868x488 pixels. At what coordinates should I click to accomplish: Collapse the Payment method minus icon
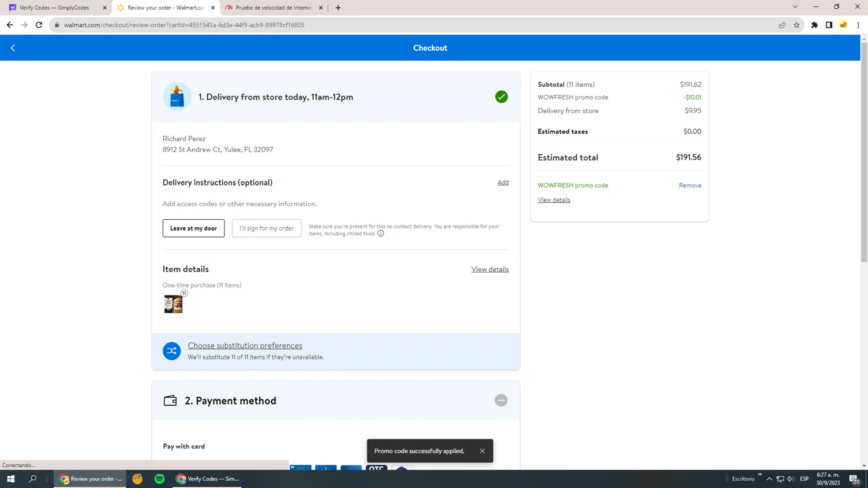pyautogui.click(x=501, y=400)
